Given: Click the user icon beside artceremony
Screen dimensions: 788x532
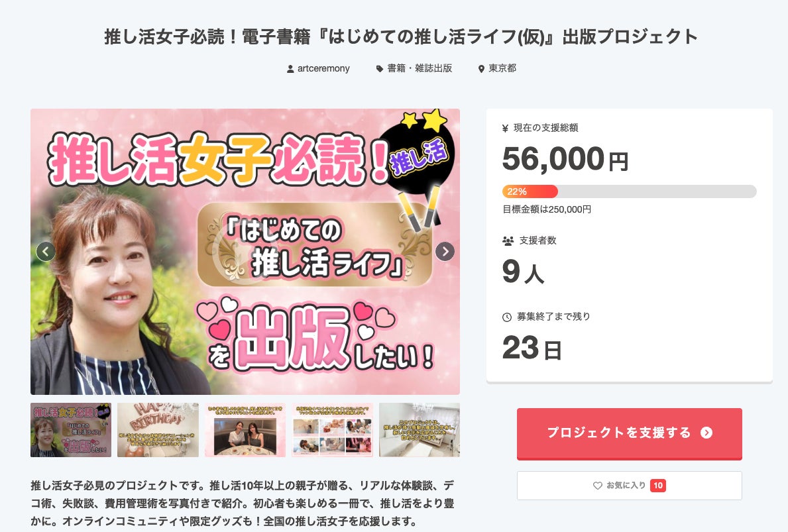Looking at the screenshot, I should point(290,69).
